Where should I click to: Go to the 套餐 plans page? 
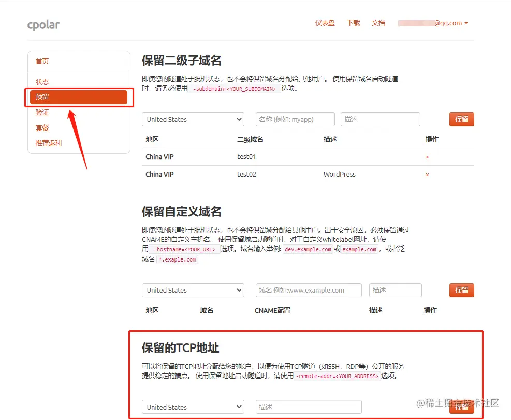(42, 127)
